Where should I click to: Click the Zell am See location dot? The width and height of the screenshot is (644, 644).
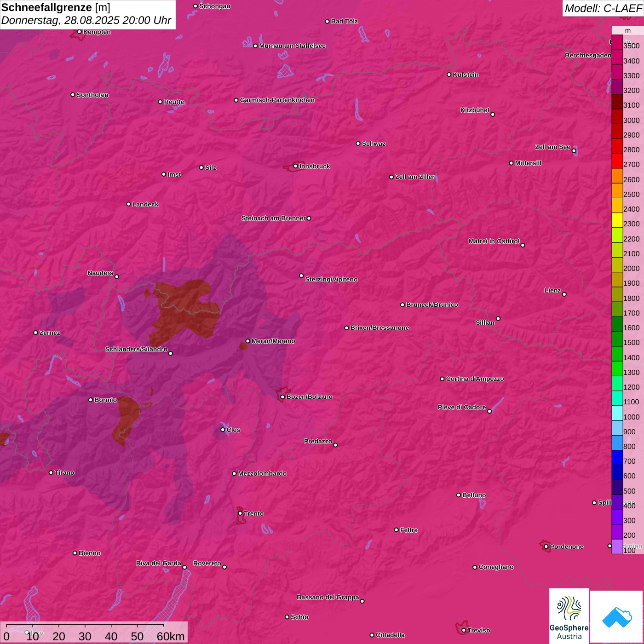click(574, 151)
